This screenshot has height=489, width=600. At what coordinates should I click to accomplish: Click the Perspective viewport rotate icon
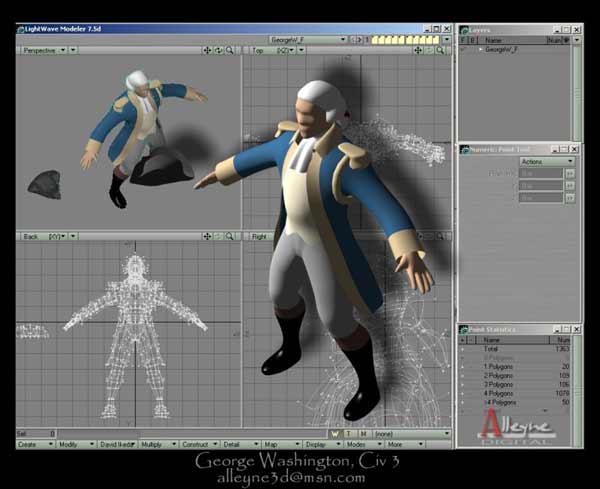coord(218,50)
